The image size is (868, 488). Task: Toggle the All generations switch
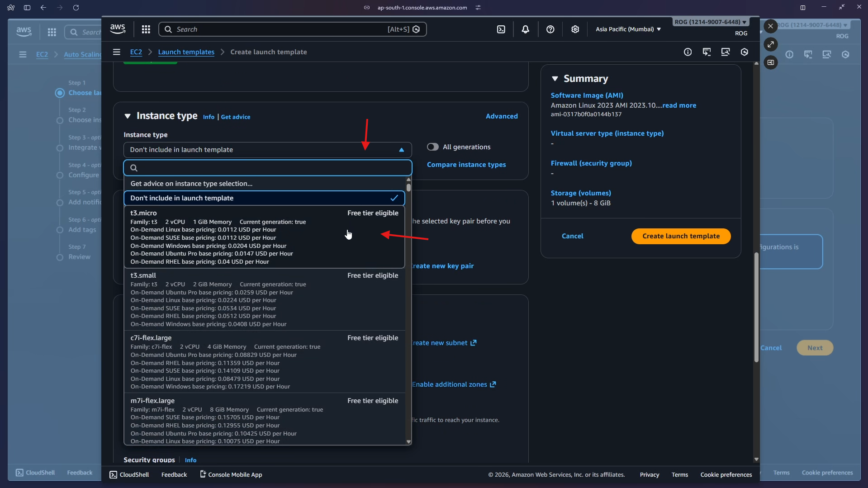point(433,147)
